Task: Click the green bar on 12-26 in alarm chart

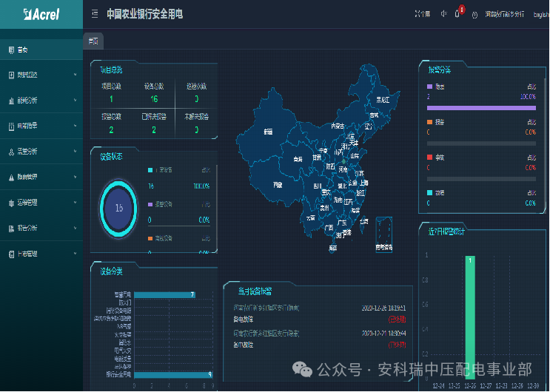Action: click(470, 317)
